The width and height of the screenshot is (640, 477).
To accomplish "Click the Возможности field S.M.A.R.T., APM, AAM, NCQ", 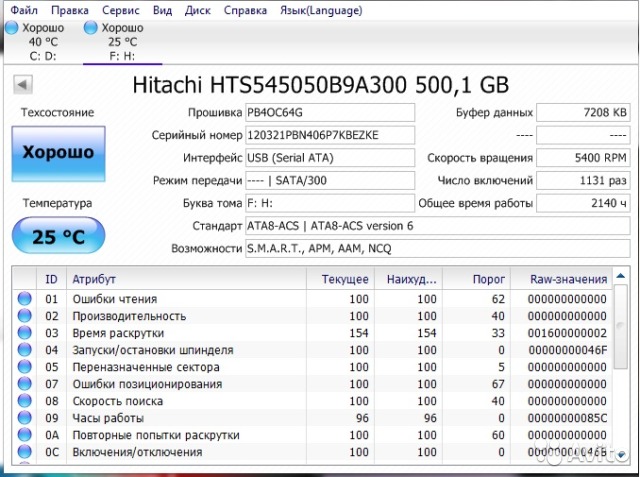I will [438, 248].
